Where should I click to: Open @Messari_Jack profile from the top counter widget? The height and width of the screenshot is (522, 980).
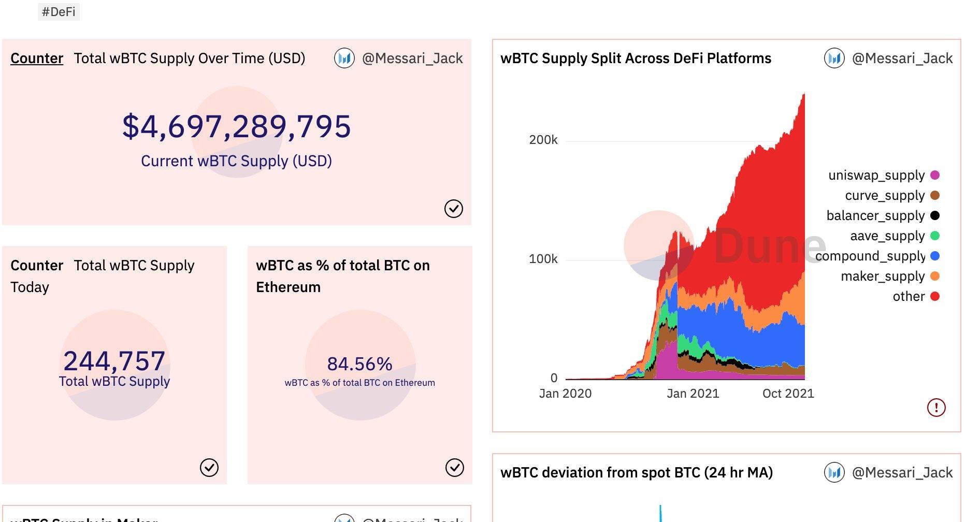point(412,58)
